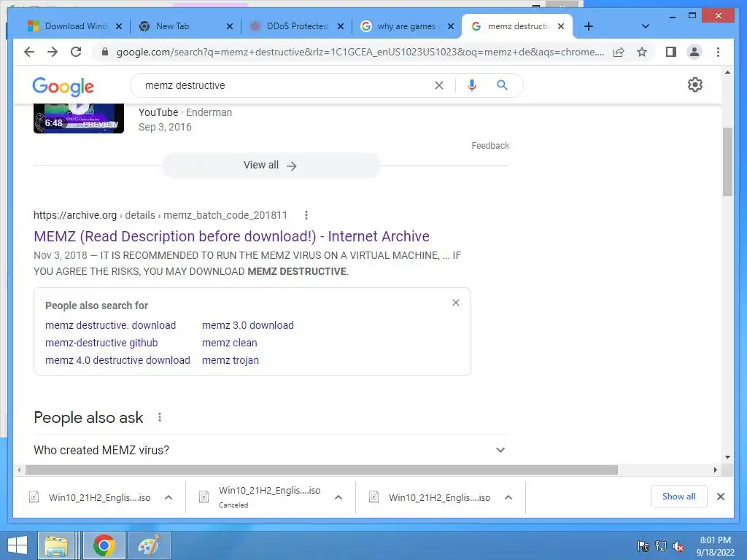Open the network tray icon
The height and width of the screenshot is (560, 747).
point(661,546)
